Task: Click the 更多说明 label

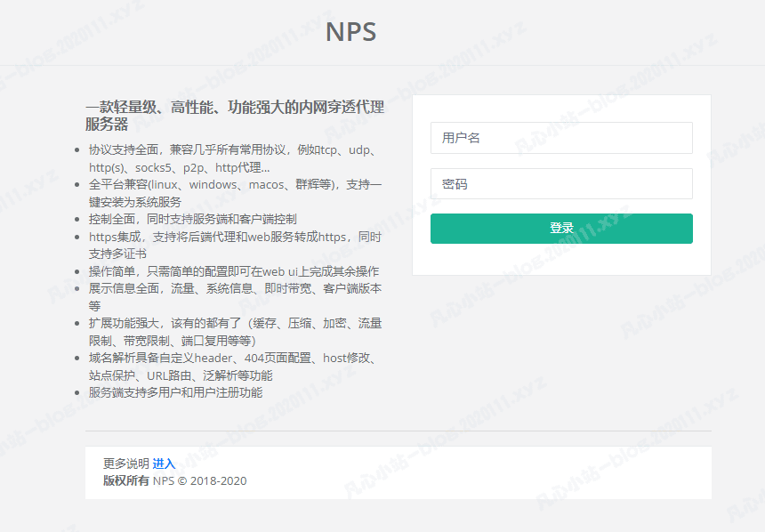Action: click(x=126, y=463)
